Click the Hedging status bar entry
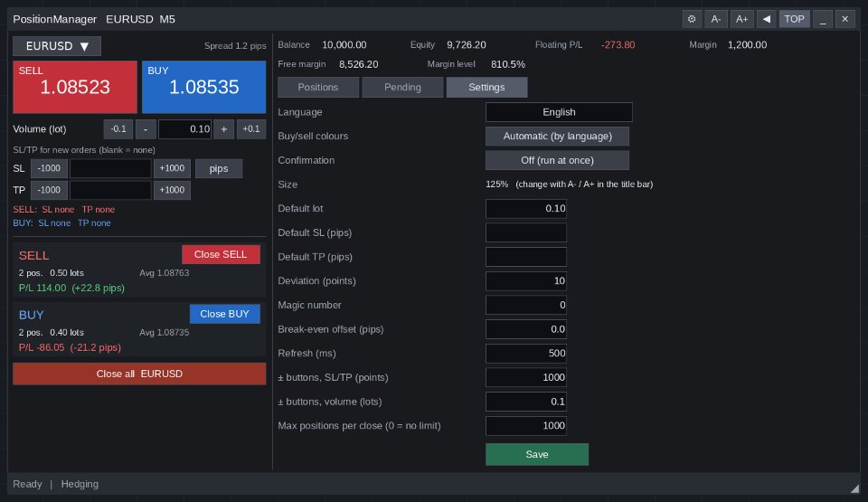This screenshot has height=502, width=868. coord(80,484)
